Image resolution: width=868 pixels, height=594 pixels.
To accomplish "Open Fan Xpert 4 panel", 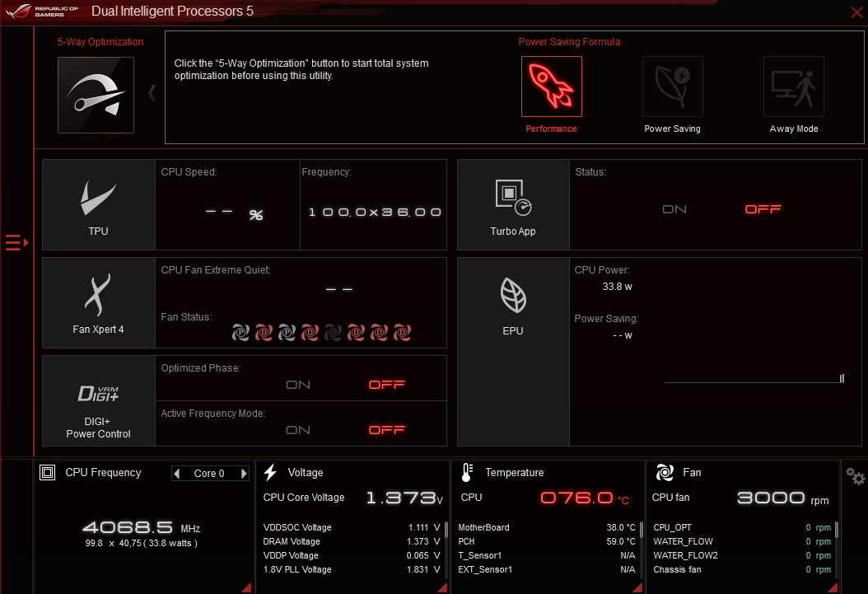I will coord(98,302).
